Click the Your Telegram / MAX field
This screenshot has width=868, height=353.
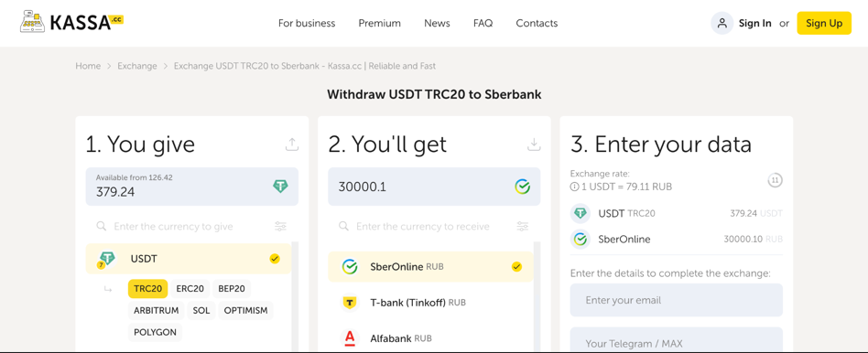click(x=677, y=339)
